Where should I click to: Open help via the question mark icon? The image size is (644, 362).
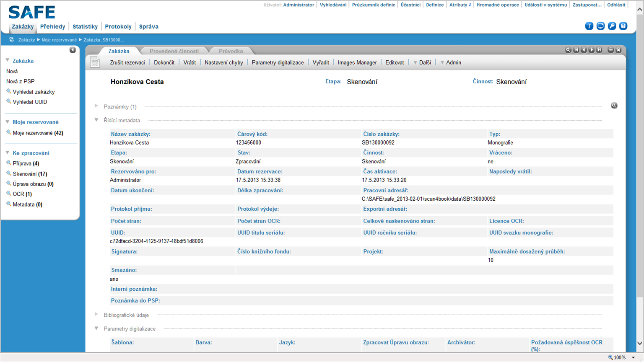pos(623,26)
